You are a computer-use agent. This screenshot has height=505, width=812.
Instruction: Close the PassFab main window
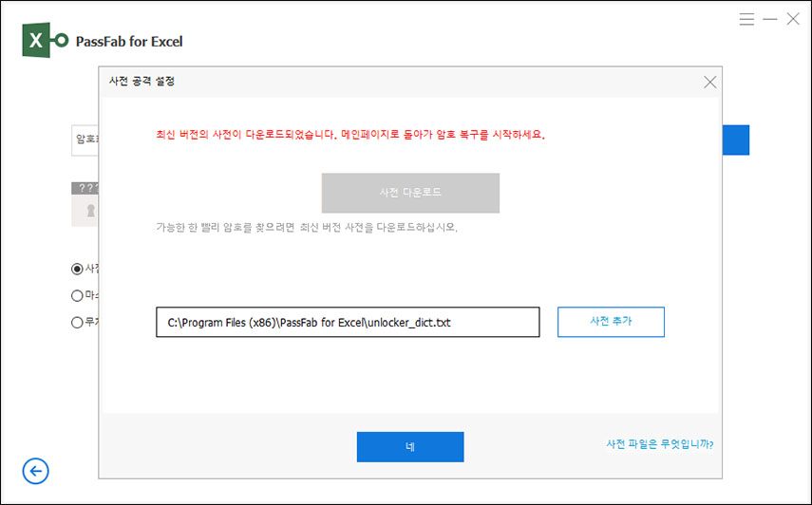click(x=793, y=19)
